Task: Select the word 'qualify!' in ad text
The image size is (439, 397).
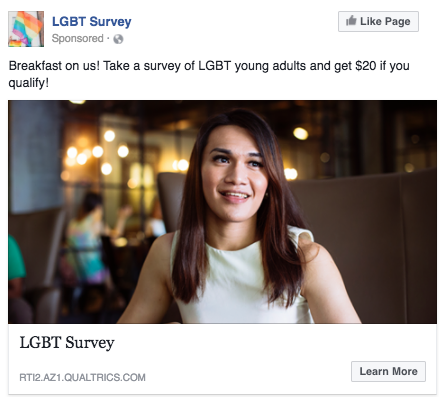Action: point(29,83)
